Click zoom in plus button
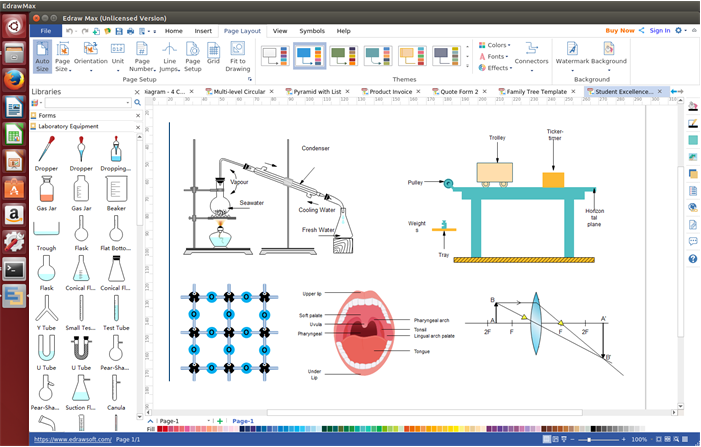 pos(624,439)
